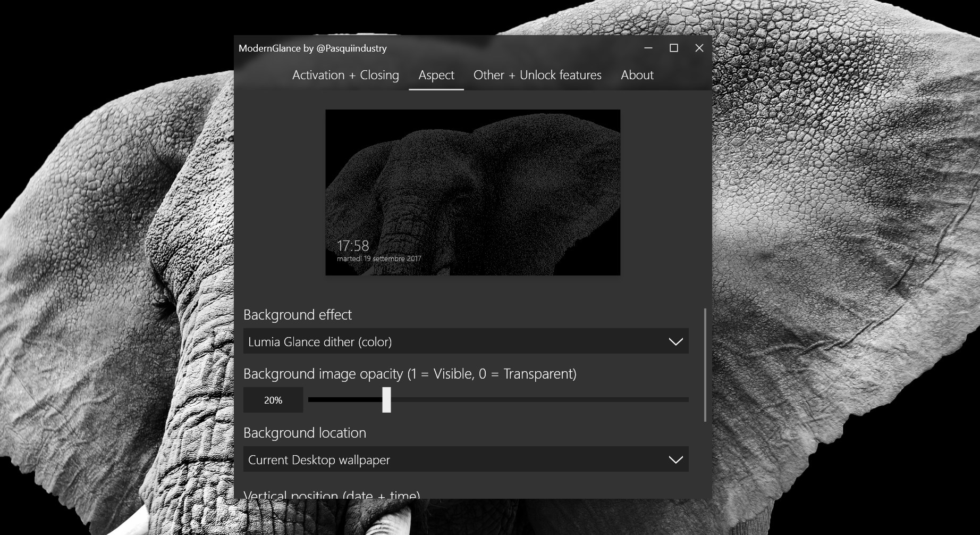Expand the Background effect chevron arrow
The image size is (980, 535).
(675, 342)
